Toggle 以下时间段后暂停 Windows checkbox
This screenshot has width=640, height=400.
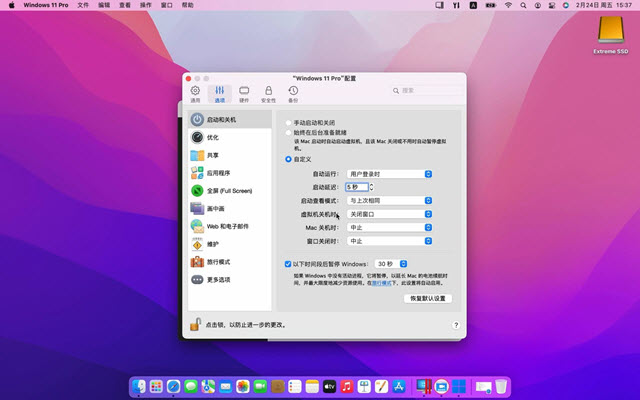288,264
